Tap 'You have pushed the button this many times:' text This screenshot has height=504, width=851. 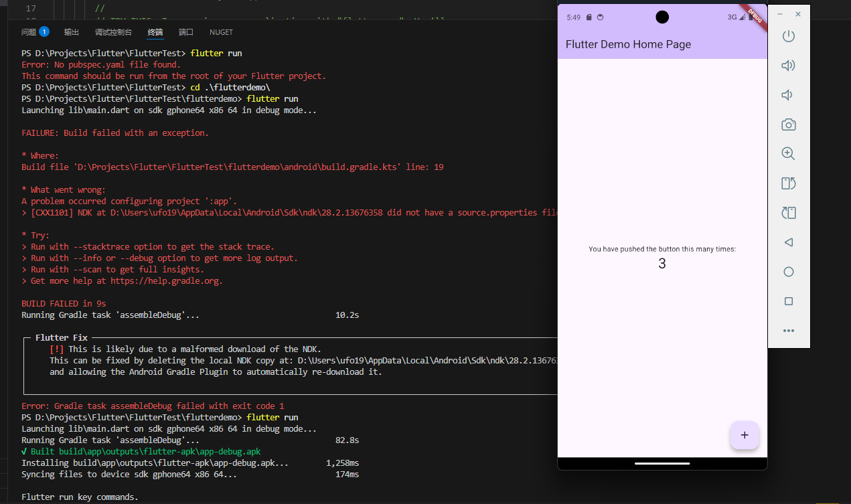click(x=662, y=249)
